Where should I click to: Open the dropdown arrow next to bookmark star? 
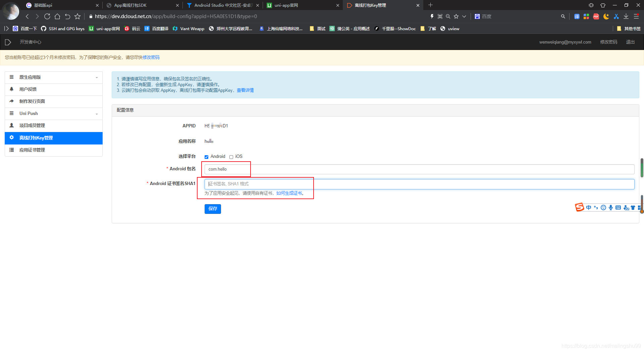pos(464,16)
